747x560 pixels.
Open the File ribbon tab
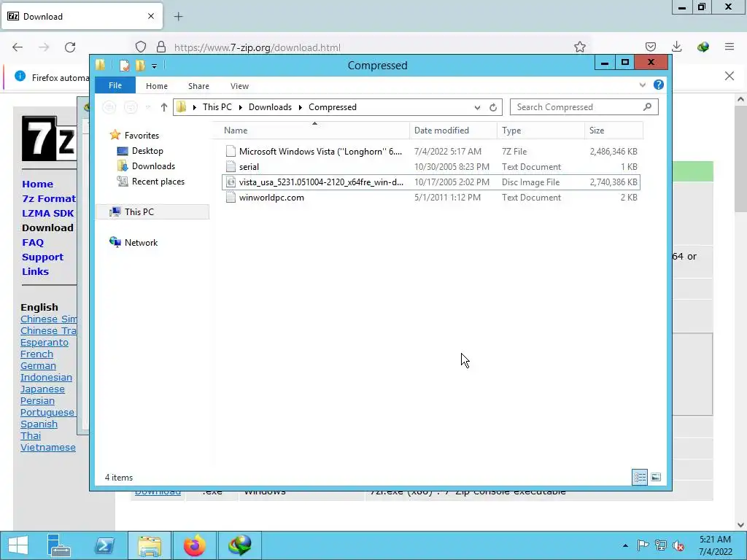point(115,85)
